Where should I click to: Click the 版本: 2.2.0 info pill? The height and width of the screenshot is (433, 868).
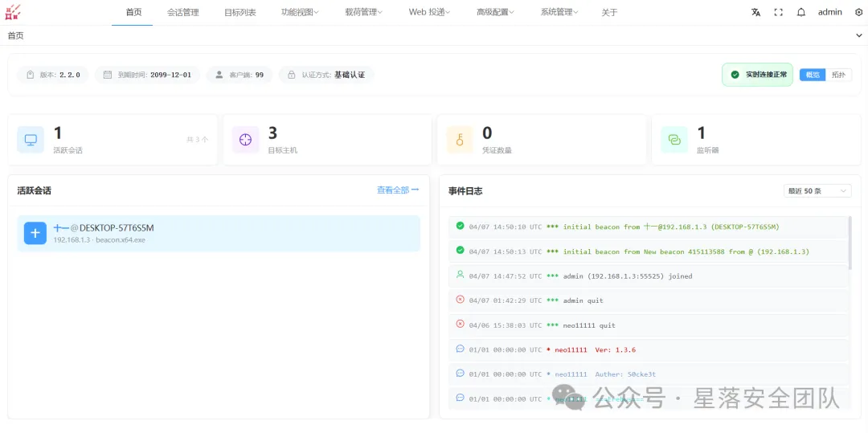(x=52, y=75)
